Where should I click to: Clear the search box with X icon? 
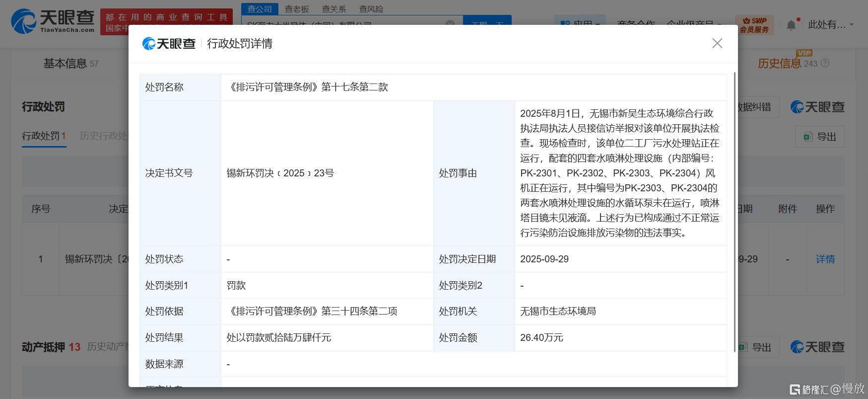point(450,24)
